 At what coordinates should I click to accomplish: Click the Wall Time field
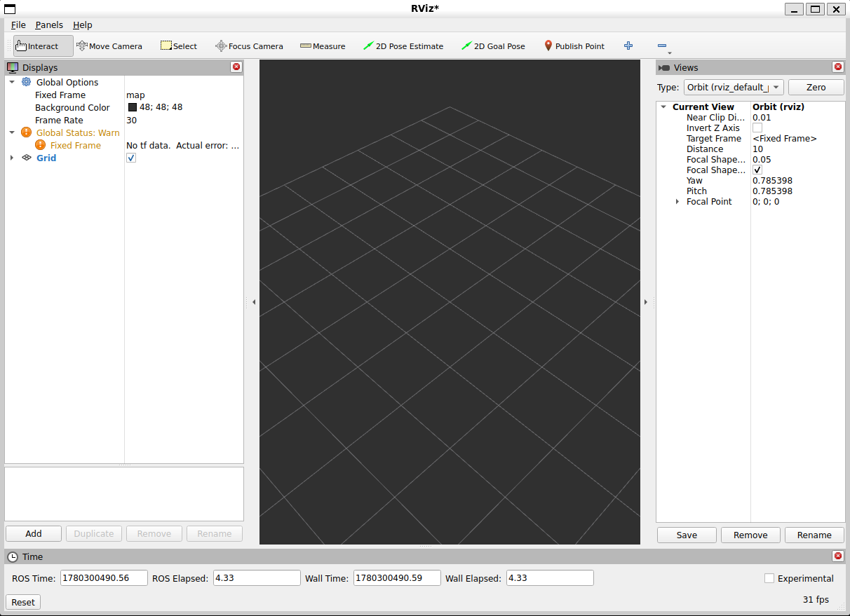[x=397, y=578]
